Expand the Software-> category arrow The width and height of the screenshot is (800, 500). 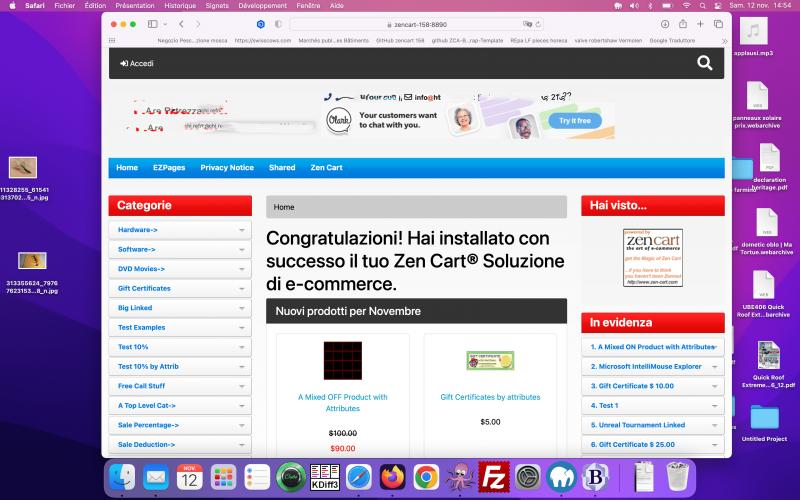click(242, 249)
